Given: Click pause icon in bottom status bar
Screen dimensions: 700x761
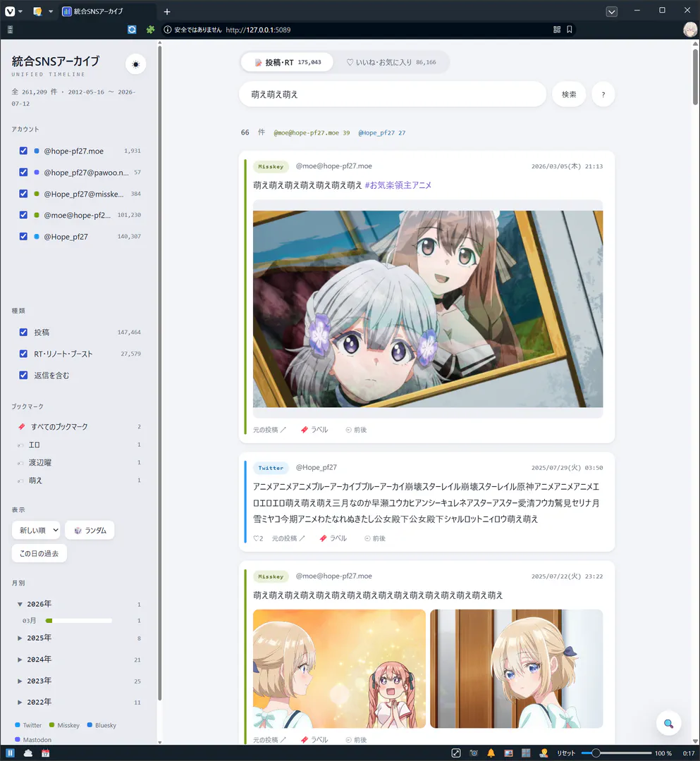Looking at the screenshot, I should click(10, 753).
